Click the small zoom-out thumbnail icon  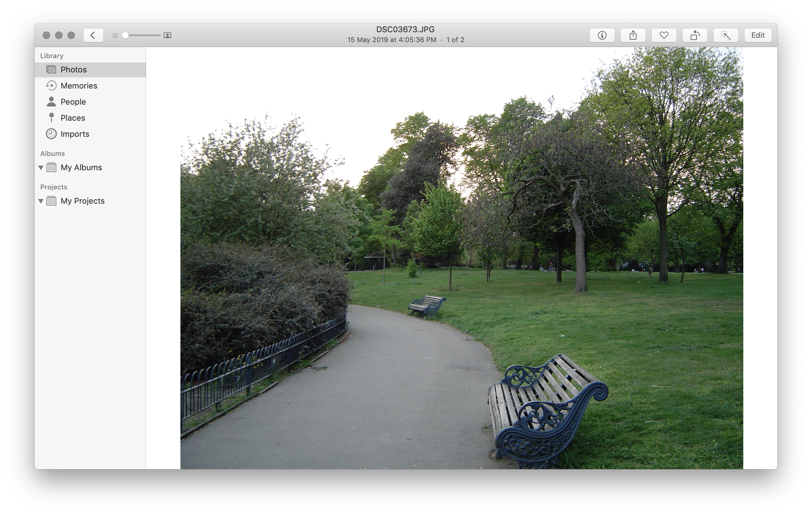pyautogui.click(x=115, y=35)
